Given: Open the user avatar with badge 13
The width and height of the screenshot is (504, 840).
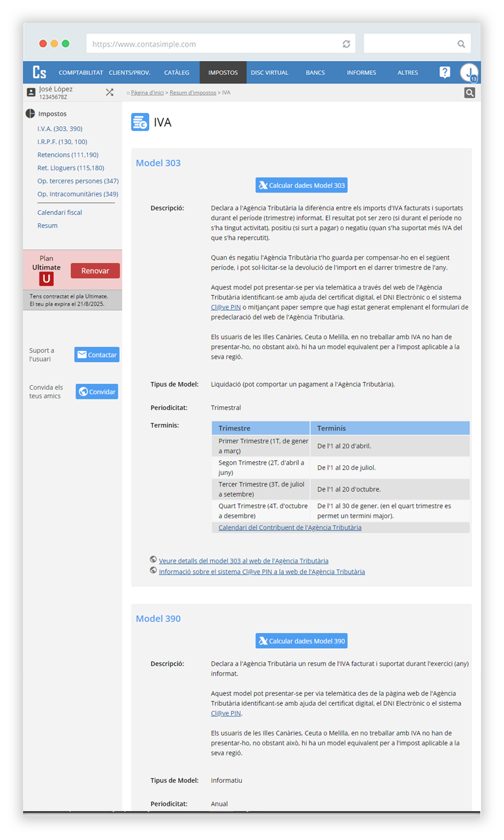Looking at the screenshot, I should click(469, 73).
